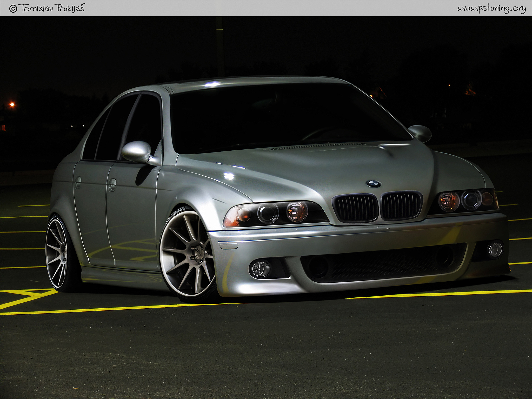Click the www.pstuning.org text in header
This screenshot has width=532, height=399.
tap(491, 9)
